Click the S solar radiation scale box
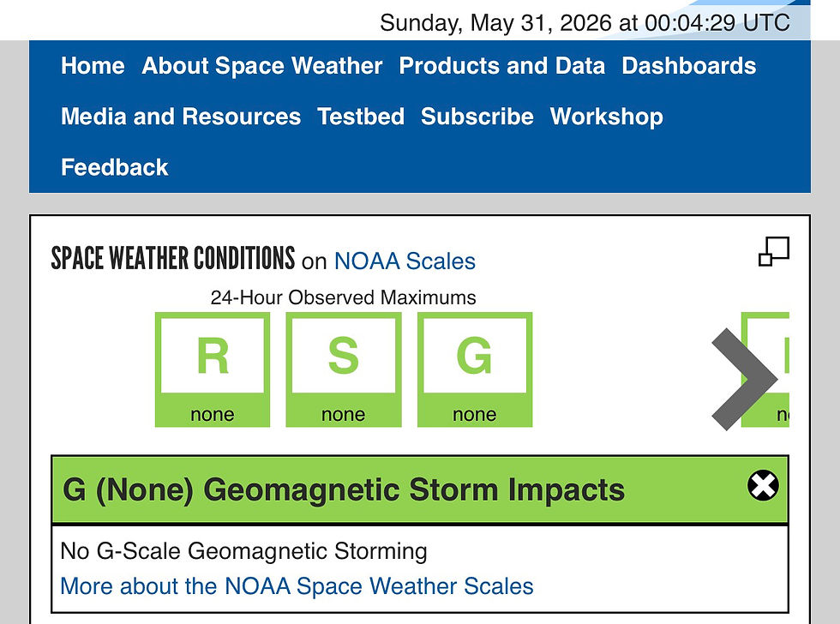 coord(344,369)
